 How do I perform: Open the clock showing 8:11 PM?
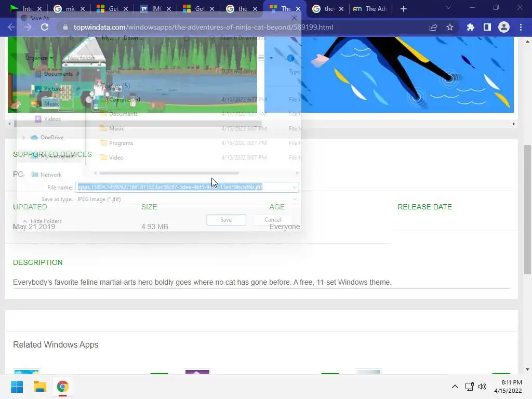508,387
